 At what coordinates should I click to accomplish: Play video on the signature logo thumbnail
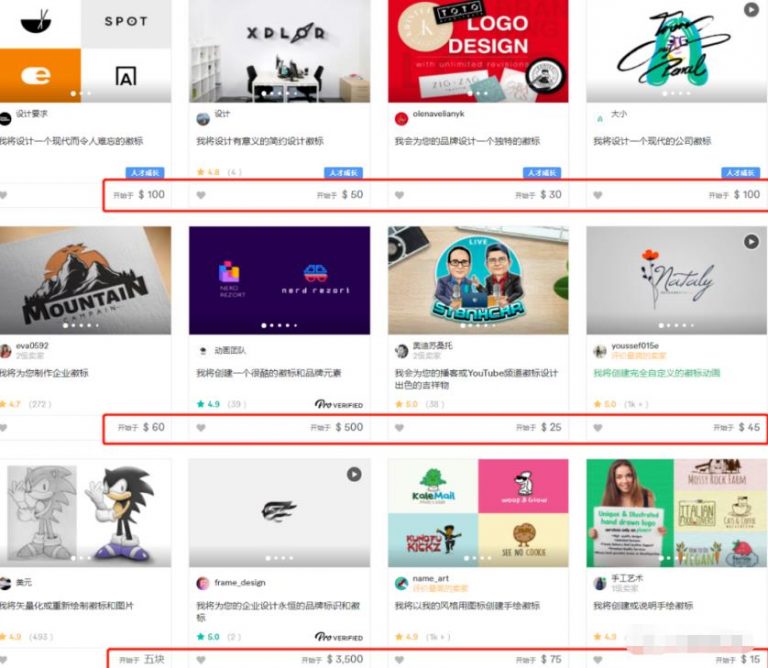[751, 10]
